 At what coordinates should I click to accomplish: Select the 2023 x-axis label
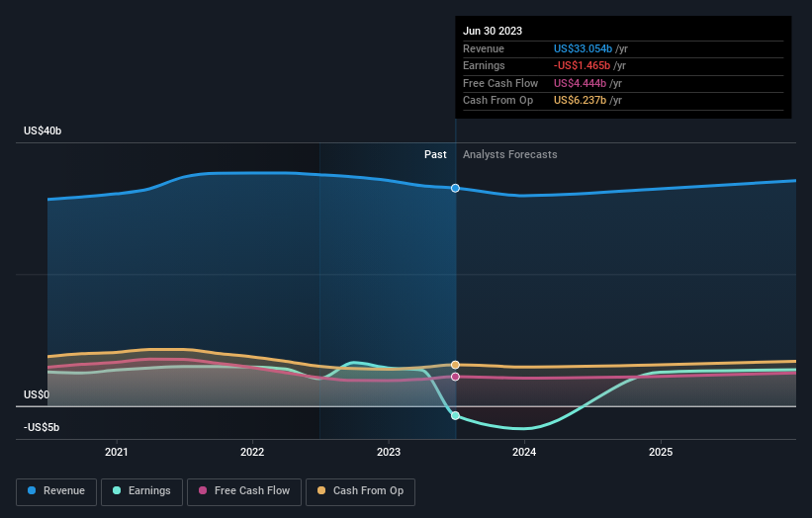tap(389, 452)
